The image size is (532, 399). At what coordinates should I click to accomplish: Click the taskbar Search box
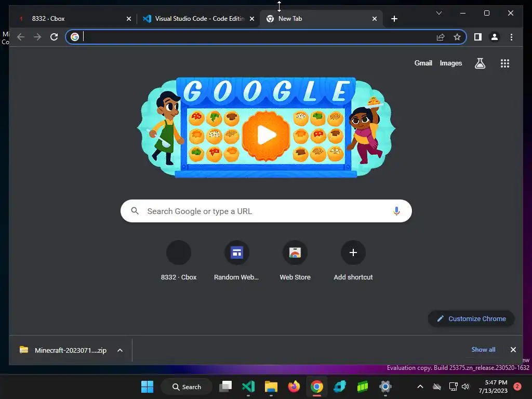pyautogui.click(x=187, y=387)
